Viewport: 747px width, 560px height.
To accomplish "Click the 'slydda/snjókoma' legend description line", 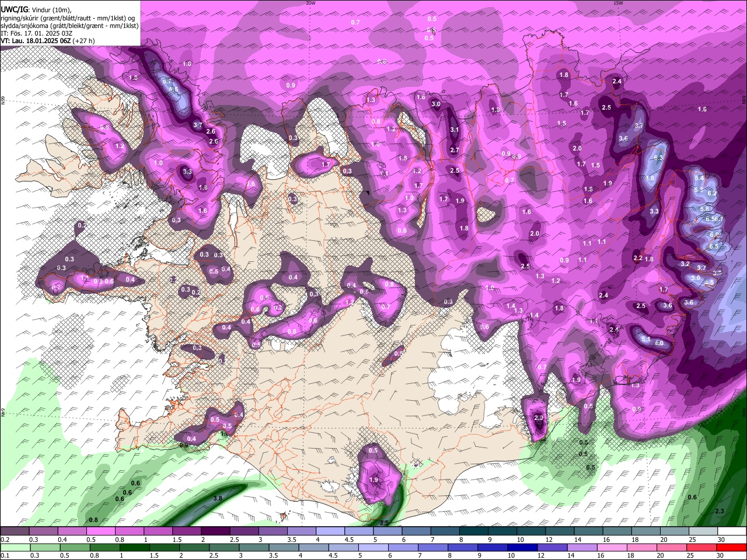I will 69,26.
